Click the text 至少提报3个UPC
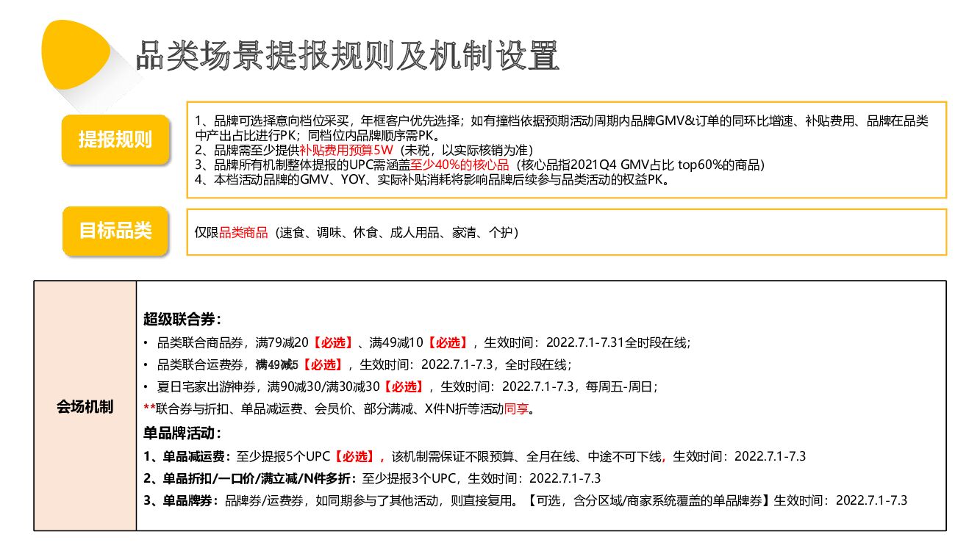 410,478
